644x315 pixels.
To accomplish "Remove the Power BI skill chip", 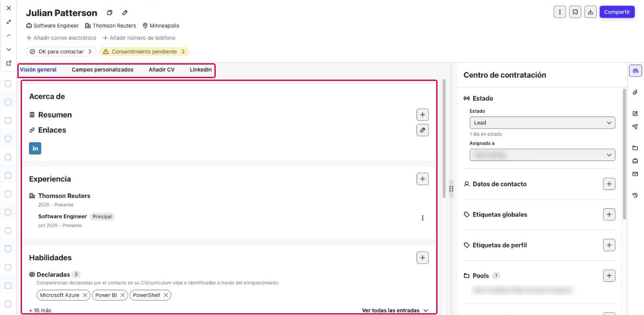I will (x=123, y=295).
